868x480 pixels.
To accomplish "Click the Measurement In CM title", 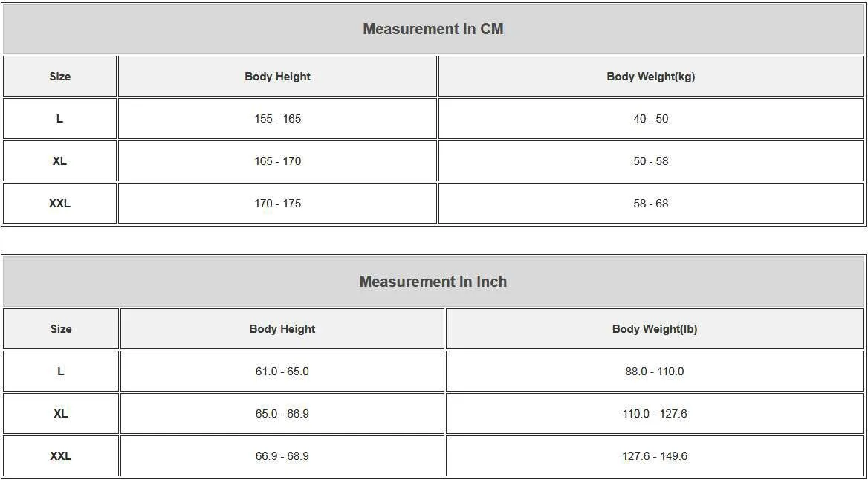I will [433, 29].
